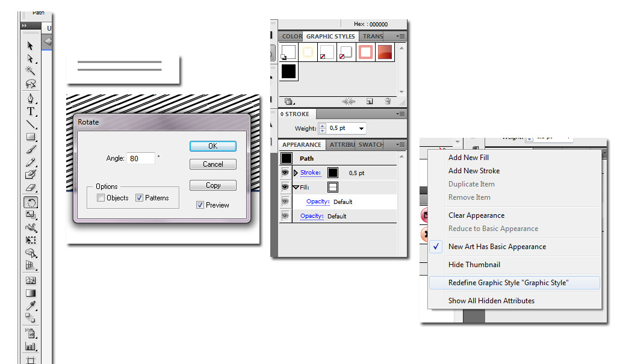617x364 pixels.
Task: Click Copy in the Rotate dialog
Action: (x=213, y=185)
